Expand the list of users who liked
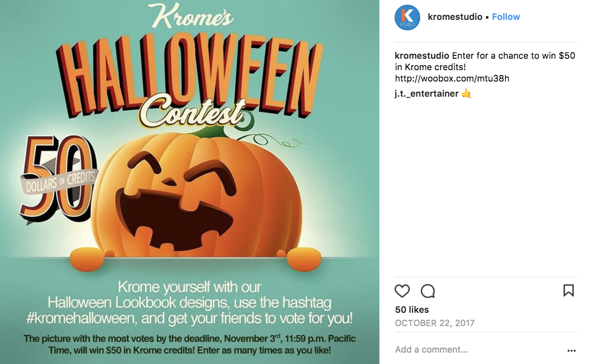Viewport: 590px width, 364px height. point(411,309)
